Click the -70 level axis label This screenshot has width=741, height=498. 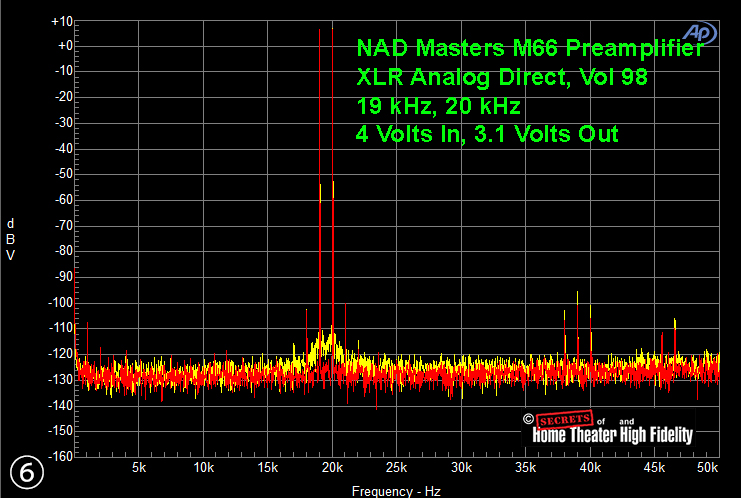point(63,225)
